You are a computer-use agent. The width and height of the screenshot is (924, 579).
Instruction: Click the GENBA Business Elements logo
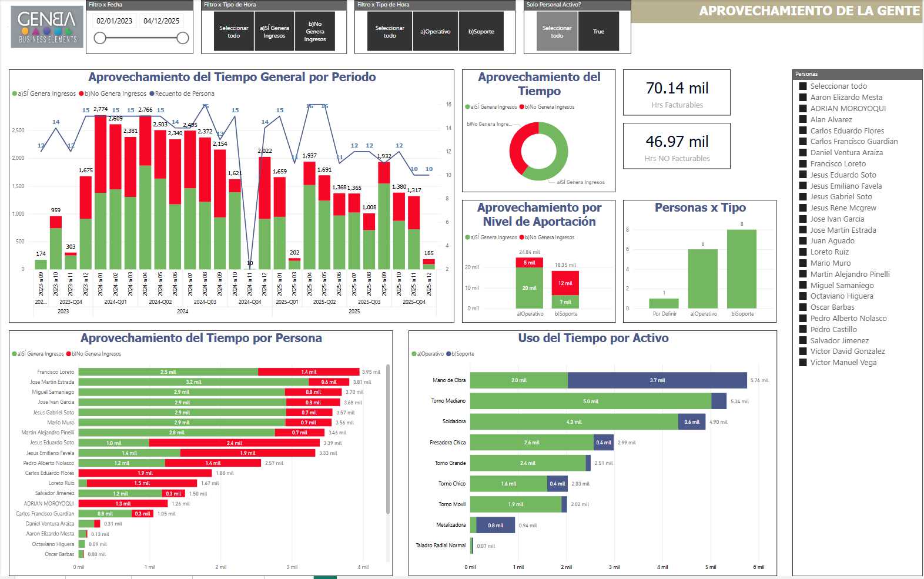coord(47,27)
